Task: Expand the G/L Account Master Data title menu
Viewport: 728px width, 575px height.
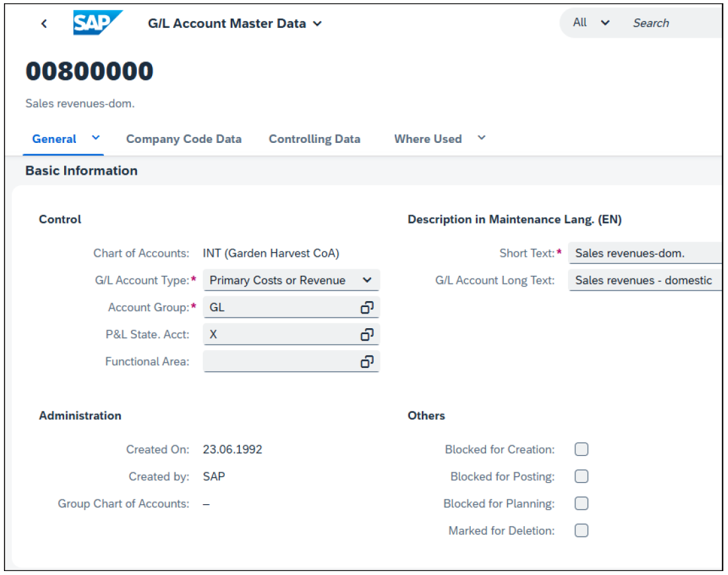Action: (317, 24)
